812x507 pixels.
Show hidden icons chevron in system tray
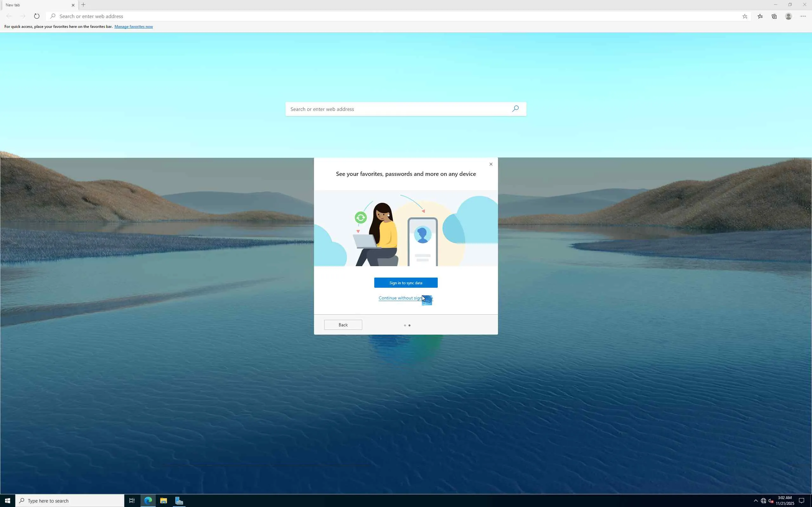[x=756, y=501]
